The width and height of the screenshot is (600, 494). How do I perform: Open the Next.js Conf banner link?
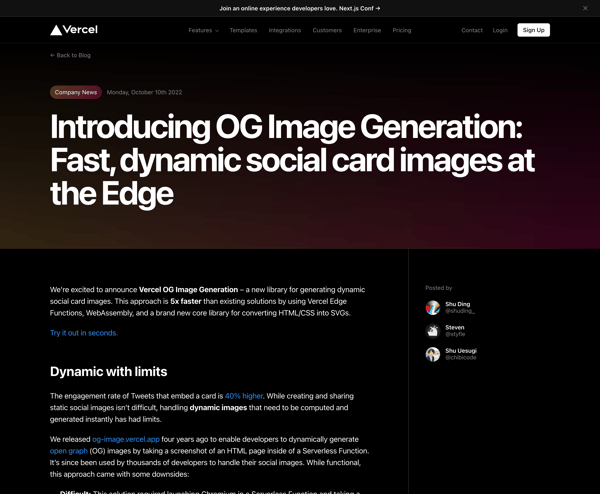300,8
